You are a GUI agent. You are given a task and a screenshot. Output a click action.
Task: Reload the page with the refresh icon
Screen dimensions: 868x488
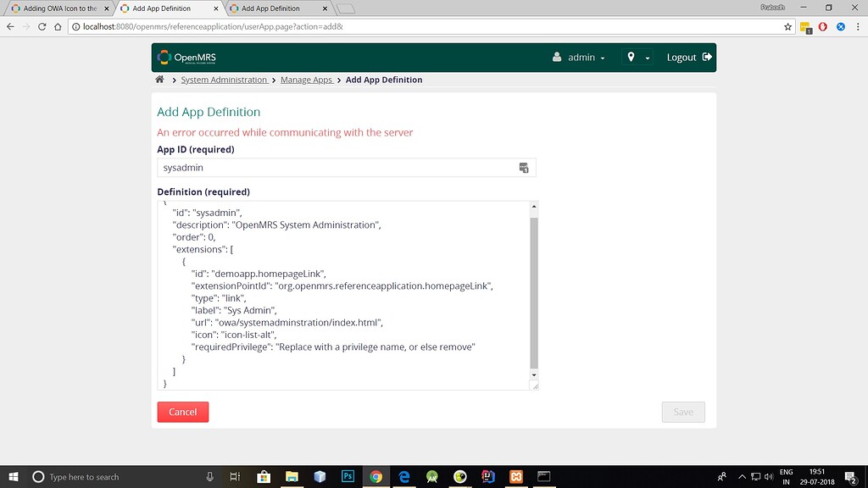(41, 26)
